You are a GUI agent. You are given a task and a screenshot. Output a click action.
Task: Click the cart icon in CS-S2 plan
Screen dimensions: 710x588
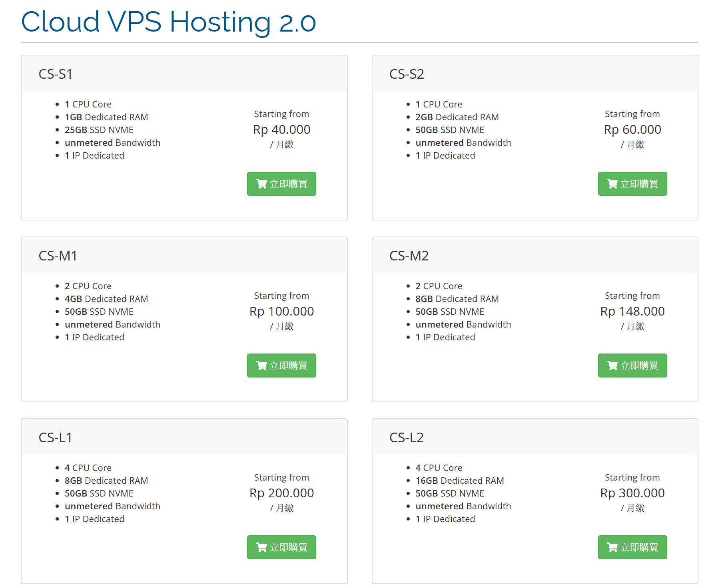click(612, 184)
